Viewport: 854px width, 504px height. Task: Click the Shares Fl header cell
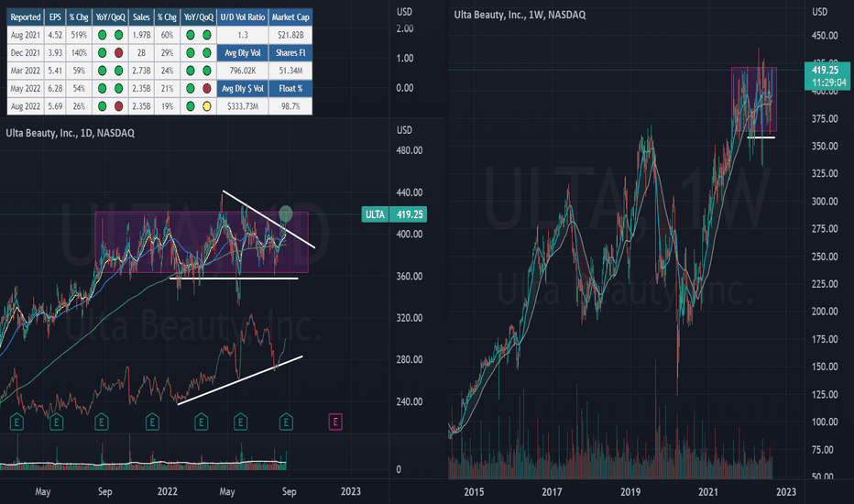(x=290, y=53)
